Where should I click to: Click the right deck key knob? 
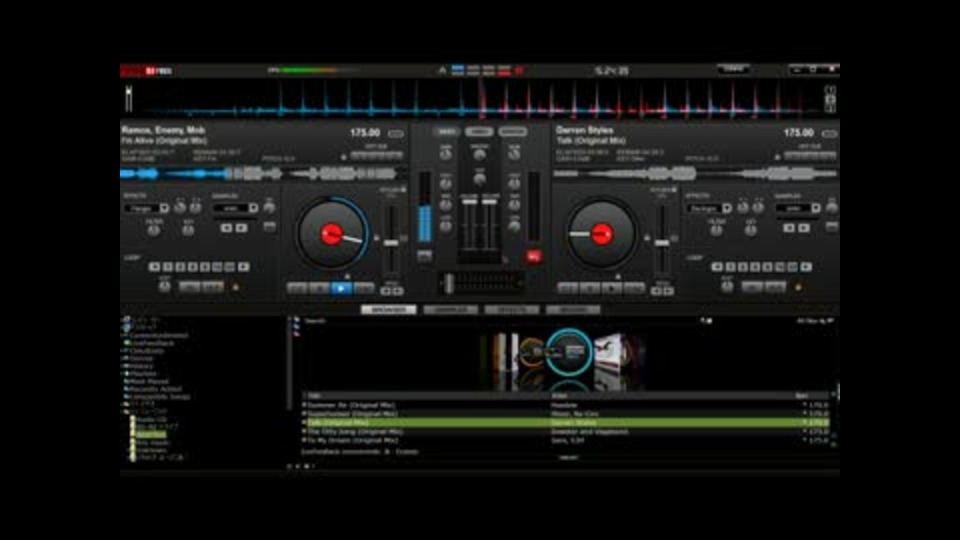coord(751,230)
